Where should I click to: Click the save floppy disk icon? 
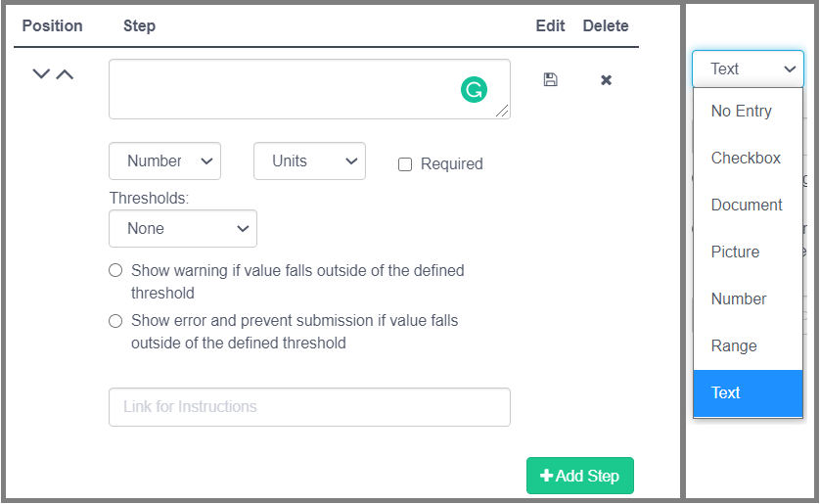(x=550, y=79)
